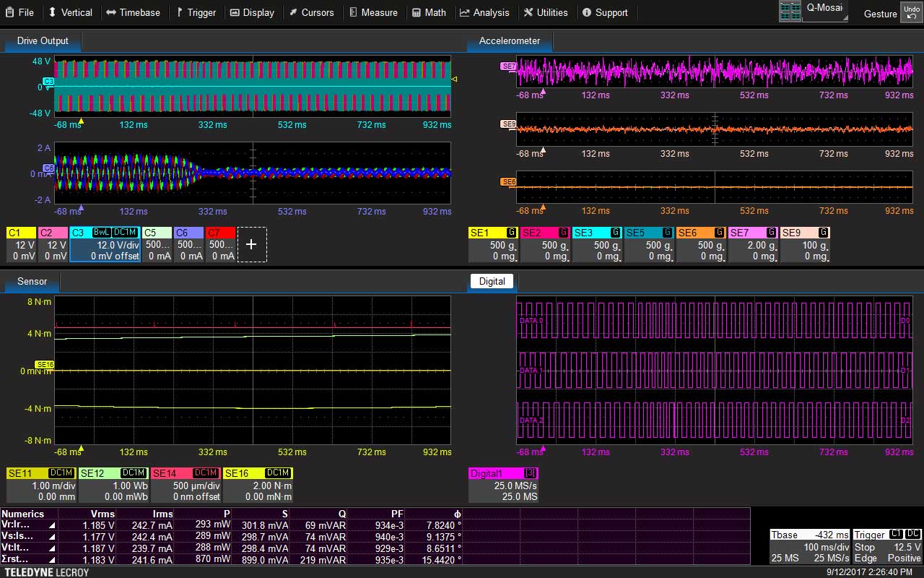Click the Q-Mosaic grid layout icon
Image resolution: width=924 pixels, height=578 pixels.
coord(790,11)
